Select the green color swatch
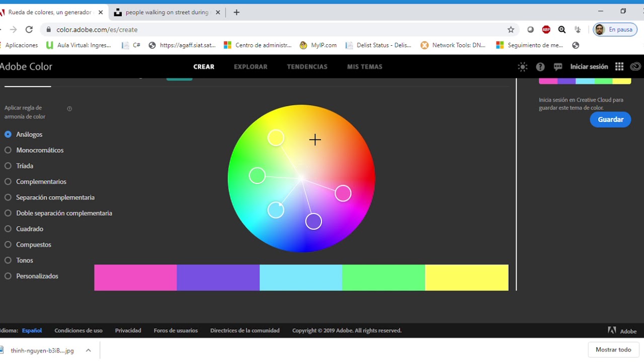This screenshot has width=644, height=362. click(384, 278)
